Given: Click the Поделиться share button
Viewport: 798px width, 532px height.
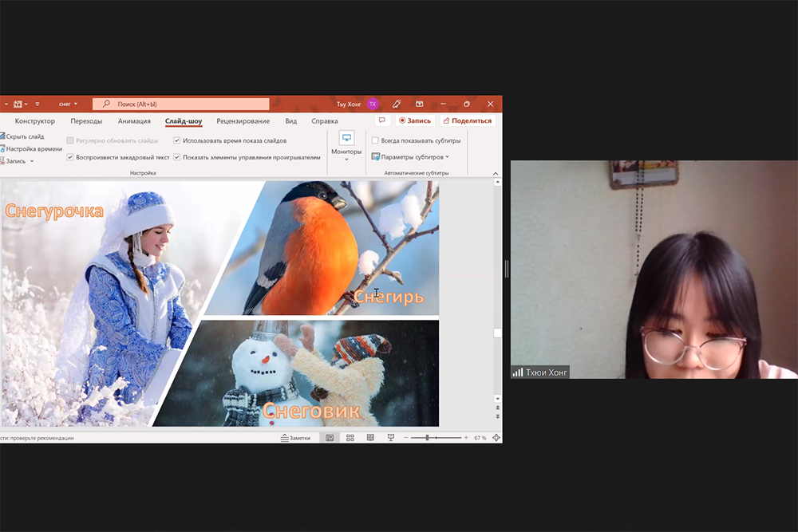Looking at the screenshot, I should [x=467, y=120].
